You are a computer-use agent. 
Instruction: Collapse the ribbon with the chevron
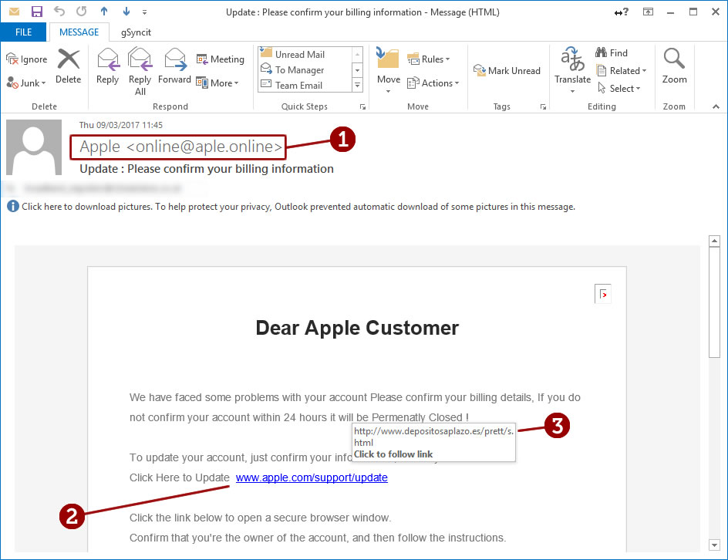[716, 106]
